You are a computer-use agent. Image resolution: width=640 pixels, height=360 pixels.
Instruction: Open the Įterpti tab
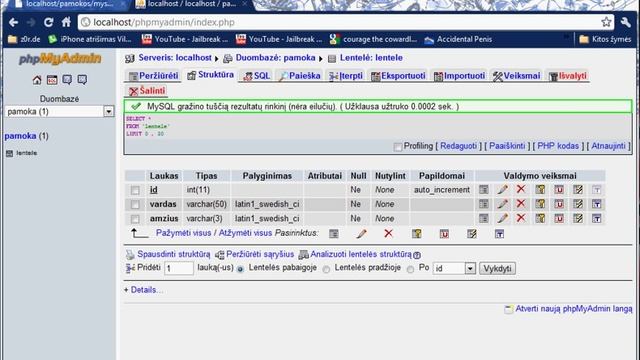pyautogui.click(x=346, y=76)
